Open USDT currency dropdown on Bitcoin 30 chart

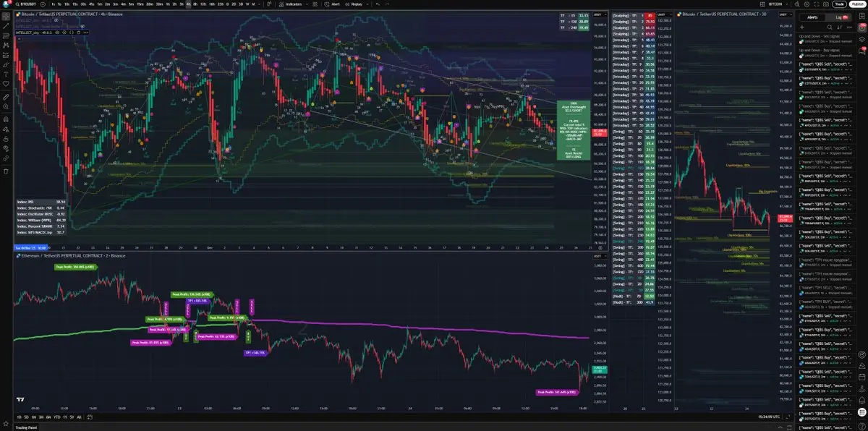[786, 14]
